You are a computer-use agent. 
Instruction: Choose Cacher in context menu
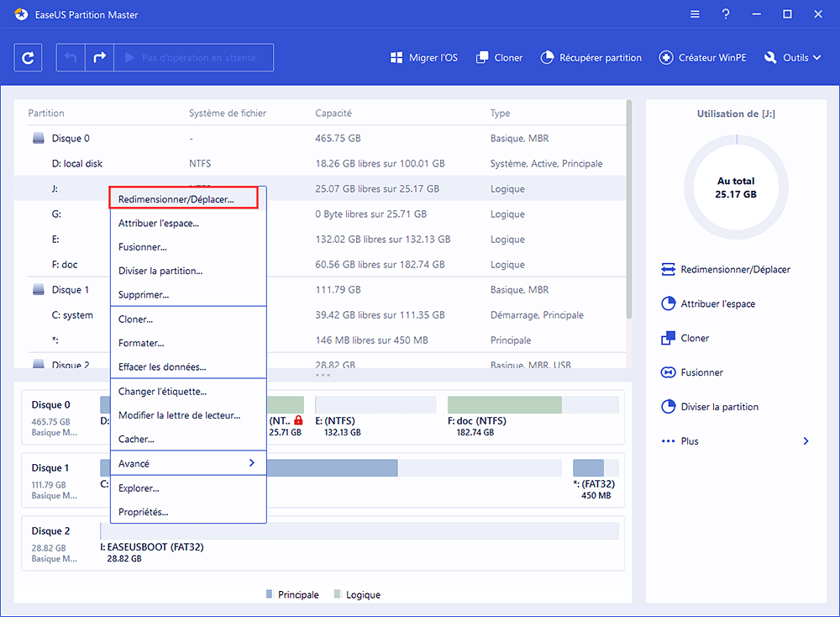(x=188, y=439)
